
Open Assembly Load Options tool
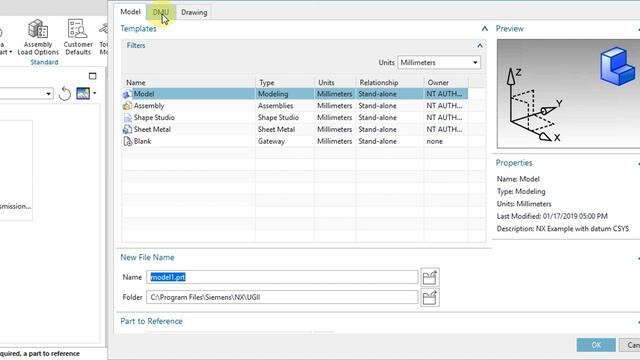click(38, 38)
